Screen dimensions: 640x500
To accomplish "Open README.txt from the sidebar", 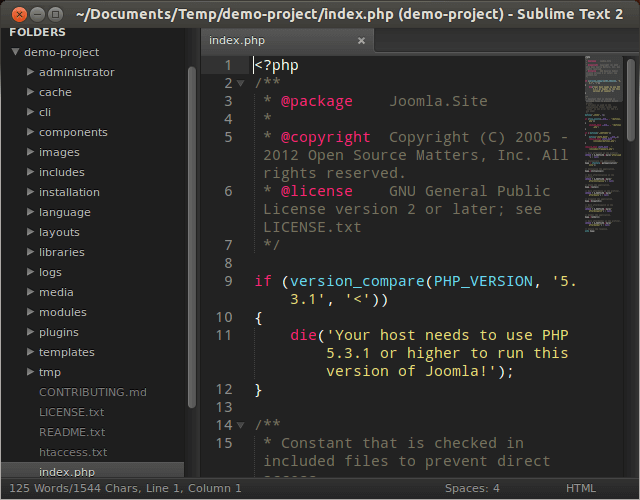I will point(72,432).
